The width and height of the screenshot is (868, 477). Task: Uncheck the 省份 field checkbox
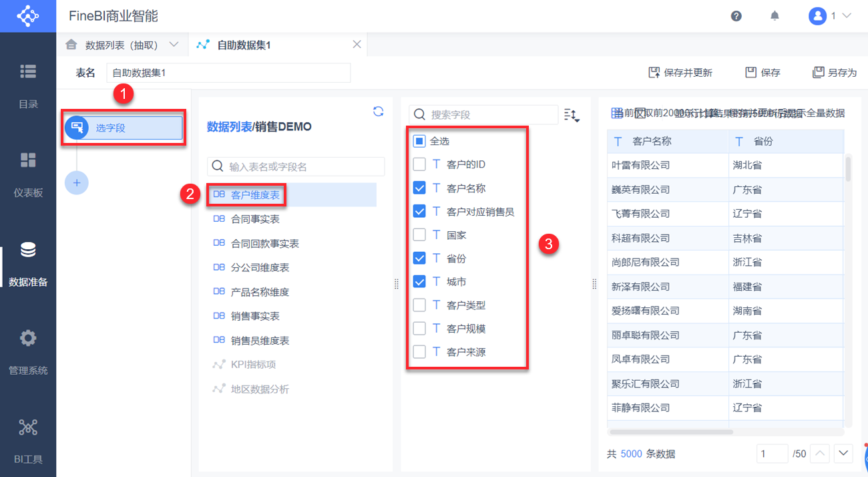coord(419,259)
